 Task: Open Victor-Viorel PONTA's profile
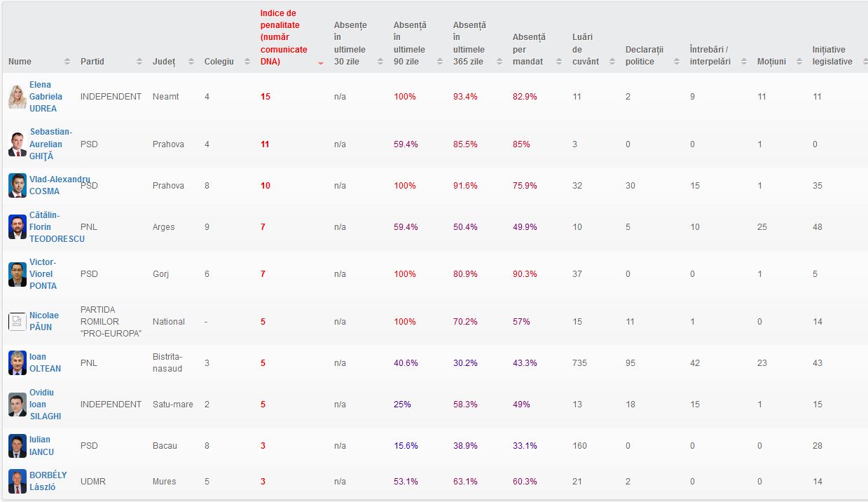coord(43,274)
